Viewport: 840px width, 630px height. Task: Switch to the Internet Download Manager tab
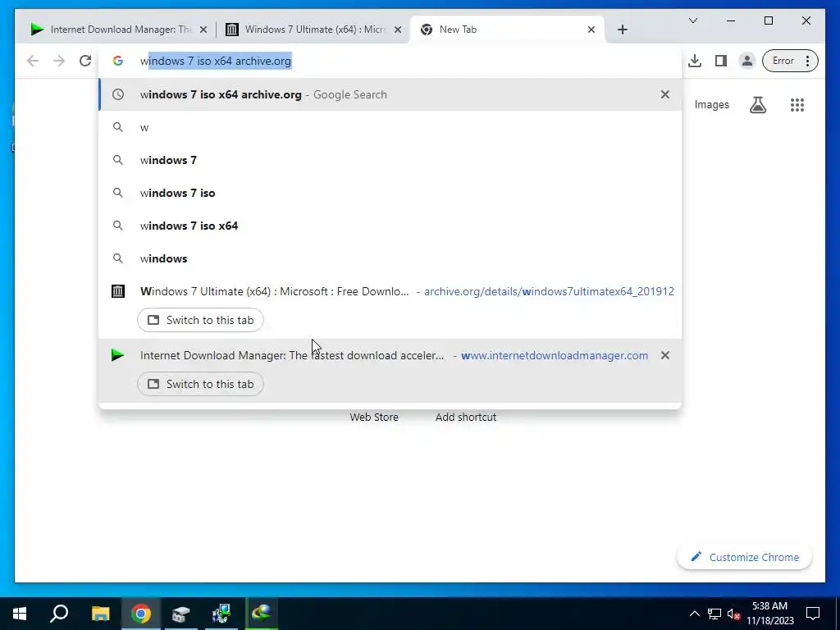(x=116, y=30)
